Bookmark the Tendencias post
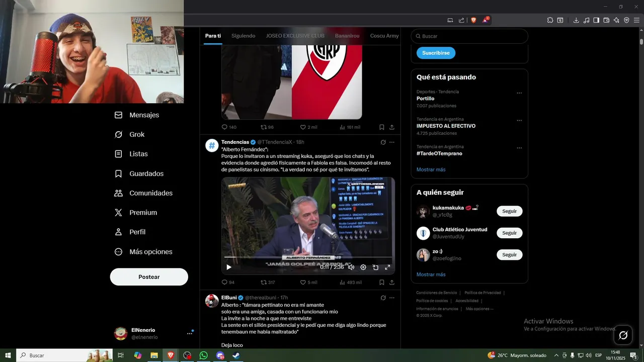The image size is (644, 362). point(382,283)
